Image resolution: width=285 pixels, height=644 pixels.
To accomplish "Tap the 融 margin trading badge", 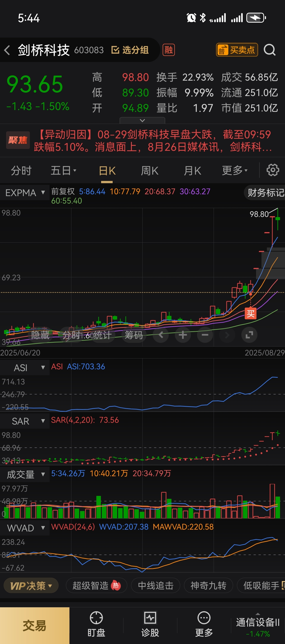I will (x=169, y=50).
